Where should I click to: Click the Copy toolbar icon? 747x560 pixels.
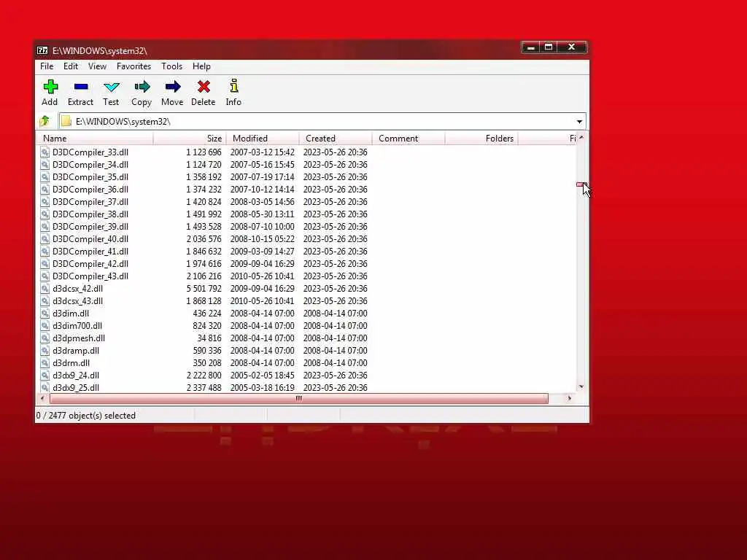[142, 87]
